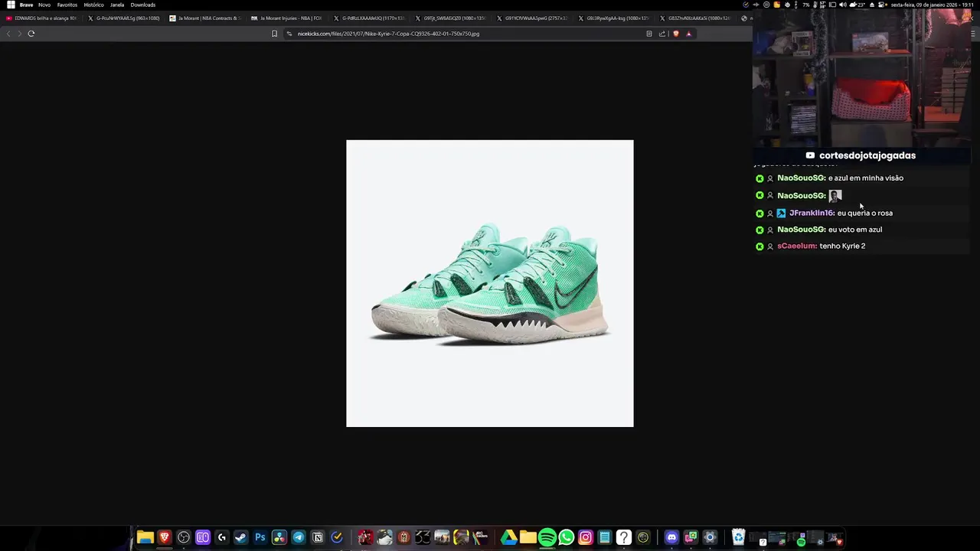Viewport: 980px width, 551px height.
Task: Click the share icon in address bar
Action: tap(662, 34)
